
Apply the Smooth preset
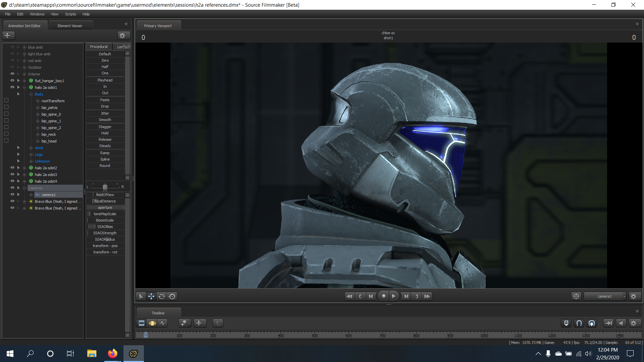tap(105, 120)
